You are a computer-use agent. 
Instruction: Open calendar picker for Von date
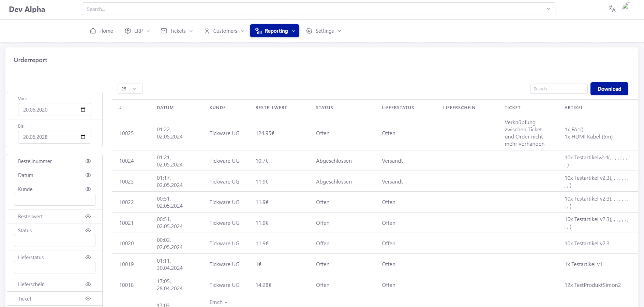(x=83, y=109)
